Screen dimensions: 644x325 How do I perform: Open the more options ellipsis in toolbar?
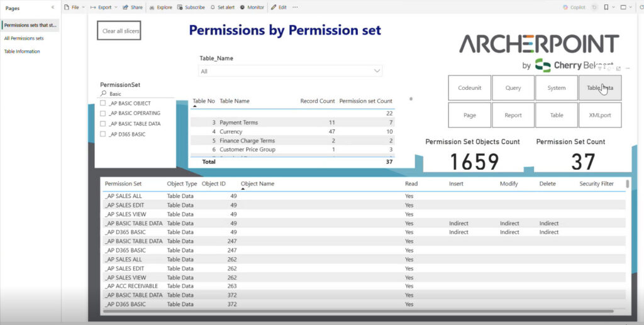pos(295,8)
